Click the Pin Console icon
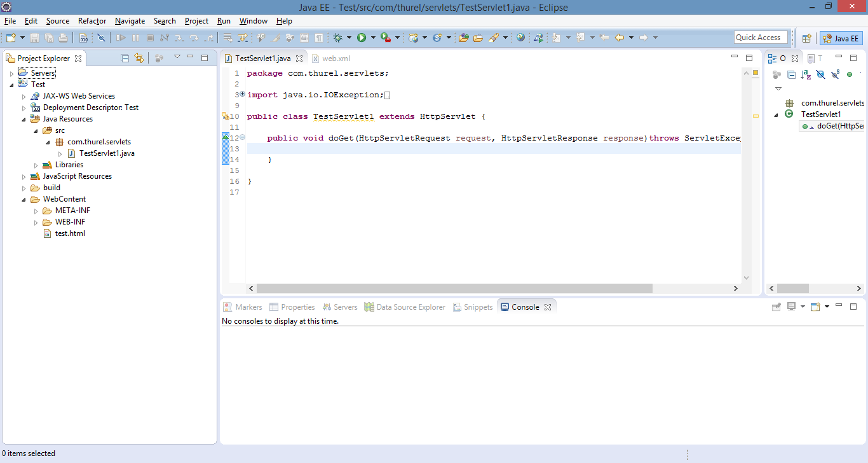 (776, 307)
